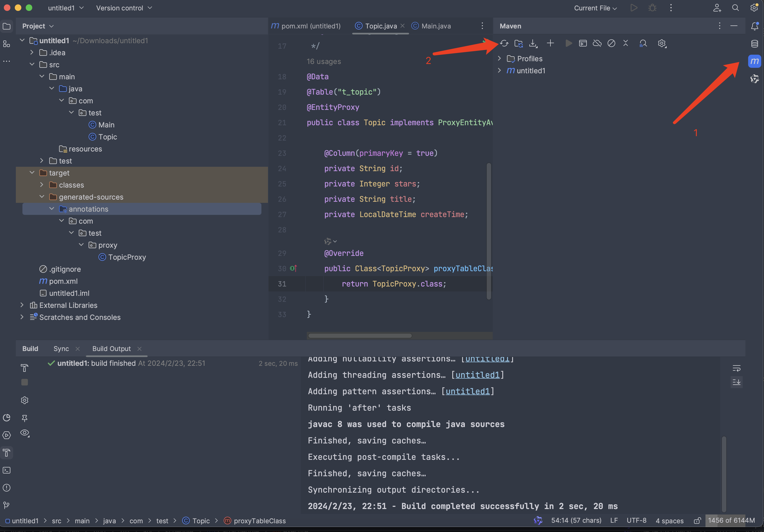Image resolution: width=764 pixels, height=532 pixels.
Task: Open Code With Me user icon
Action: click(717, 8)
